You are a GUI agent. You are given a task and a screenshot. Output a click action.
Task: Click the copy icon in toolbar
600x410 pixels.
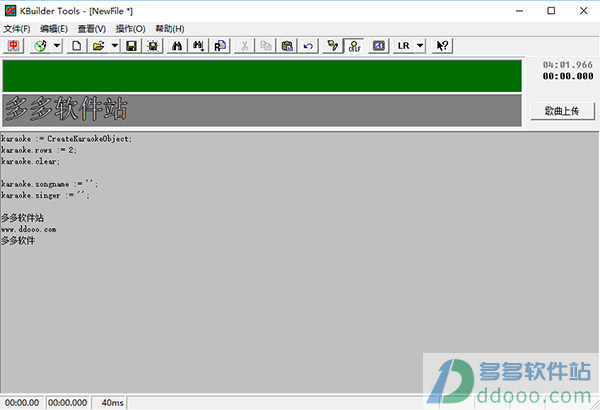266,46
